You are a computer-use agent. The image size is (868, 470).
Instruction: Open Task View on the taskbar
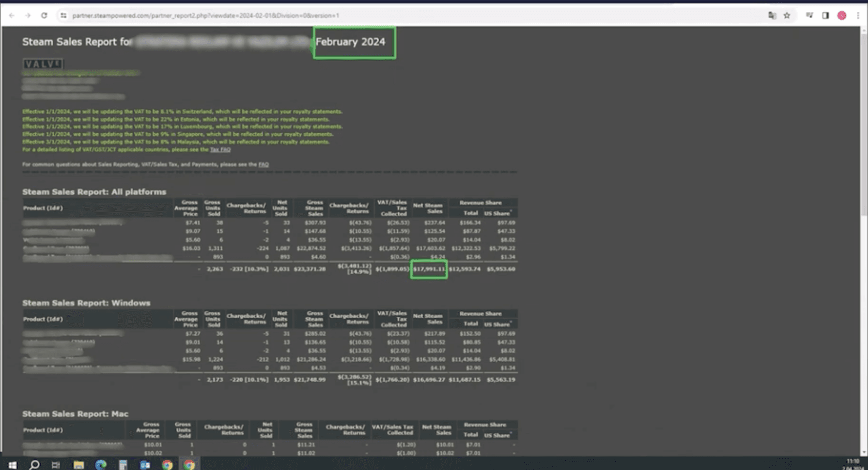click(x=56, y=465)
